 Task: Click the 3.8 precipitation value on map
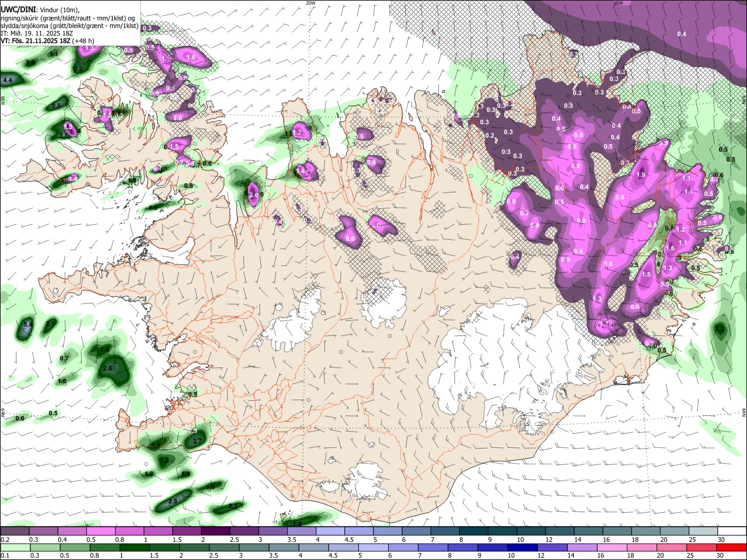173,501
